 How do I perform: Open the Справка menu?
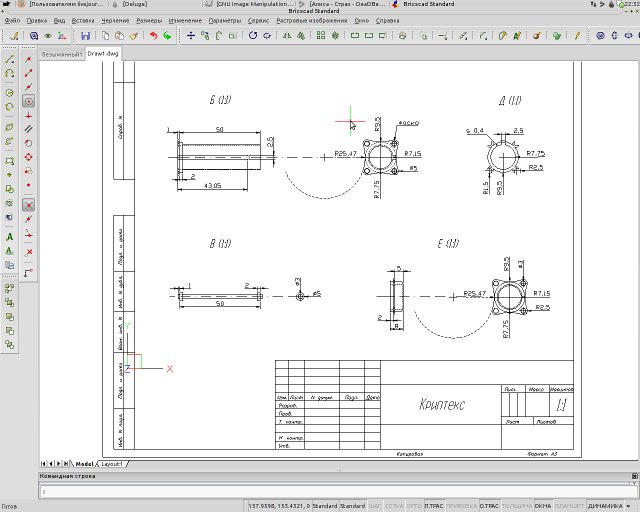387,20
